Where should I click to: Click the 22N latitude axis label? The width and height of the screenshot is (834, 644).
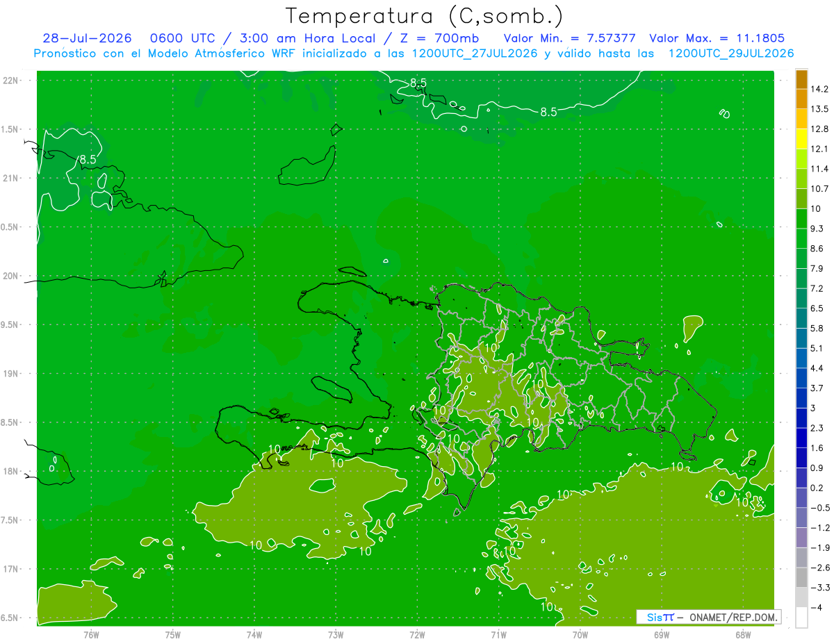pos(10,81)
